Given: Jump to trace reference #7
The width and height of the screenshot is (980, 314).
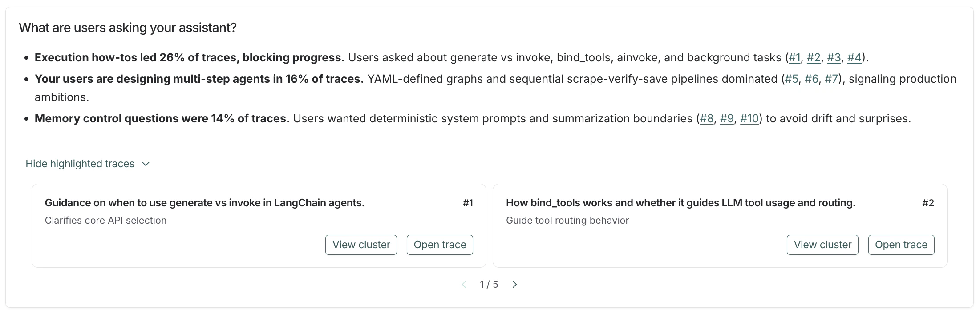Looking at the screenshot, I should tap(831, 79).
